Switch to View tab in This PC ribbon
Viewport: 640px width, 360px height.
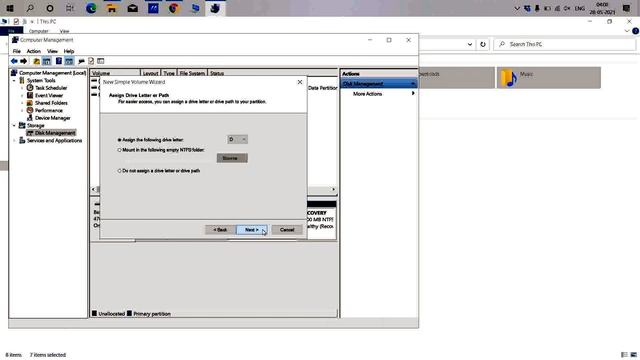click(x=64, y=31)
